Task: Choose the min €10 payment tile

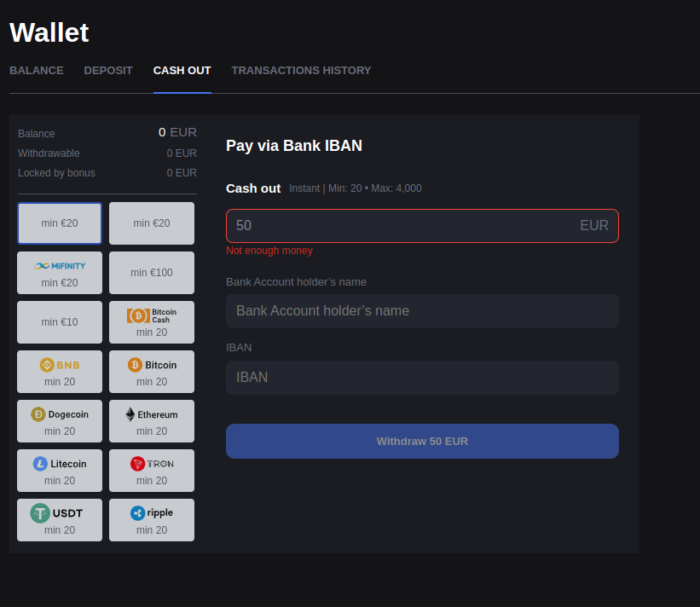Action: pos(60,322)
